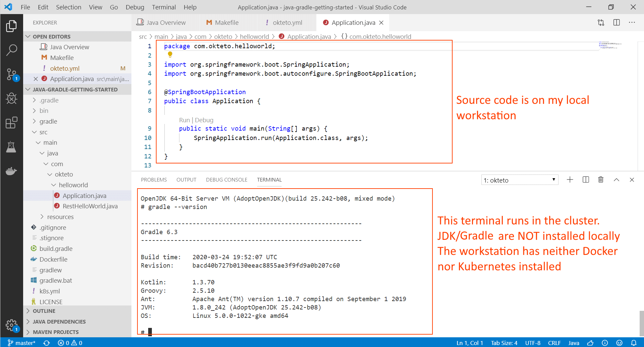Close Application.java in Open Editors list
Image resolution: width=644 pixels, height=347 pixels.
coord(36,79)
